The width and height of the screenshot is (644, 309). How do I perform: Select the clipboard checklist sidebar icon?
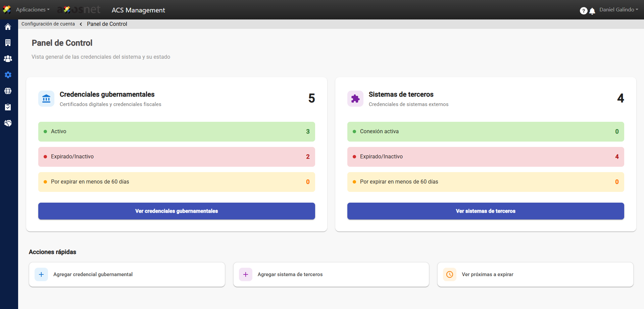(8, 107)
